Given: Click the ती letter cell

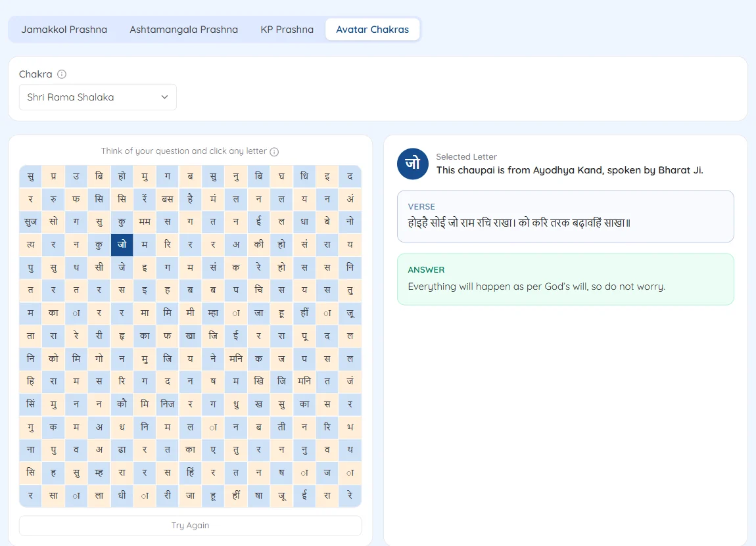Looking at the screenshot, I should (281, 427).
